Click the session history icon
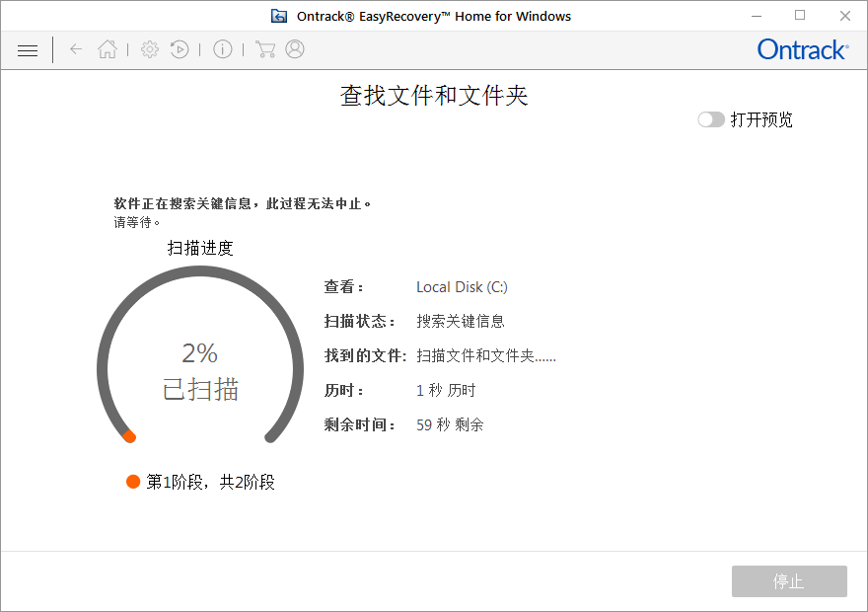 click(x=180, y=49)
